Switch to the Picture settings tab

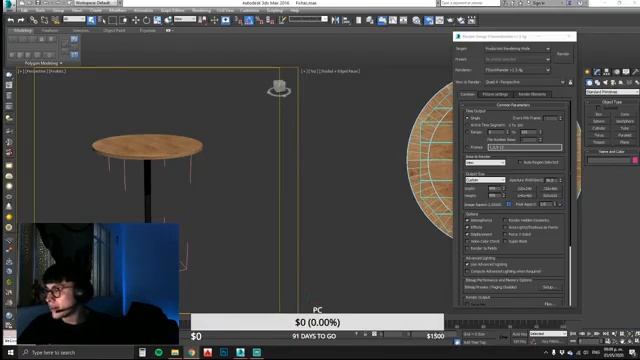coord(495,94)
